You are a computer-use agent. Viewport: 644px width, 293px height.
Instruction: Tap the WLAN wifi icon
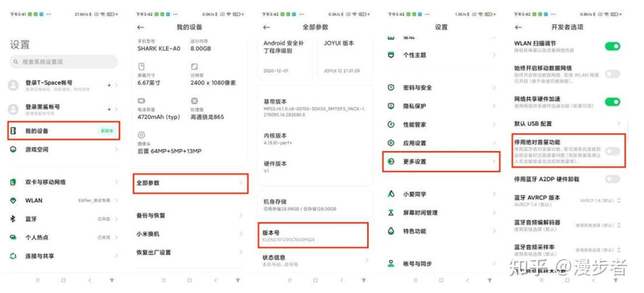pos(13,200)
